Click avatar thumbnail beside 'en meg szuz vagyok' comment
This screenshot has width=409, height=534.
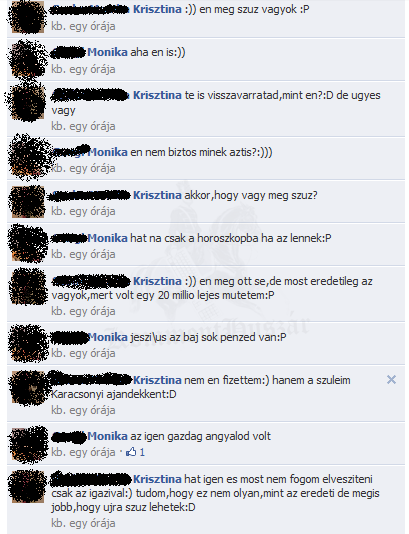click(x=28, y=17)
